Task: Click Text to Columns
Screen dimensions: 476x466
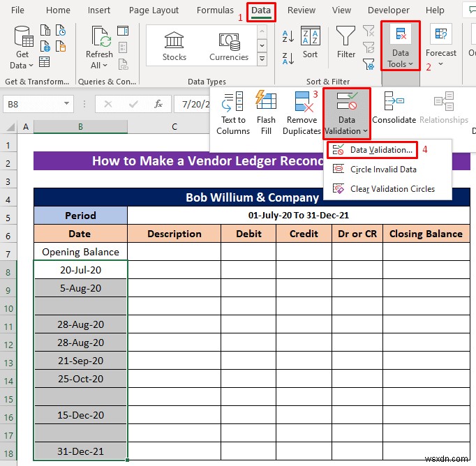Action: (233, 113)
